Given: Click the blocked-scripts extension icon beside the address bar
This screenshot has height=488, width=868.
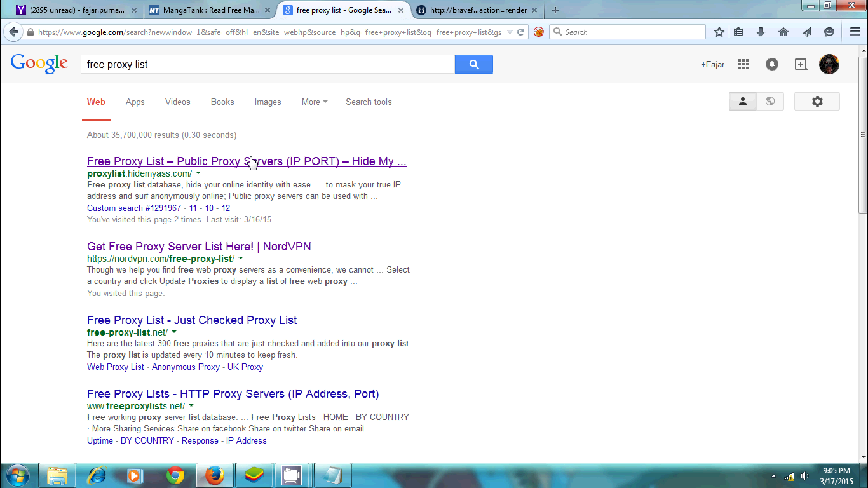Looking at the screenshot, I should (539, 32).
